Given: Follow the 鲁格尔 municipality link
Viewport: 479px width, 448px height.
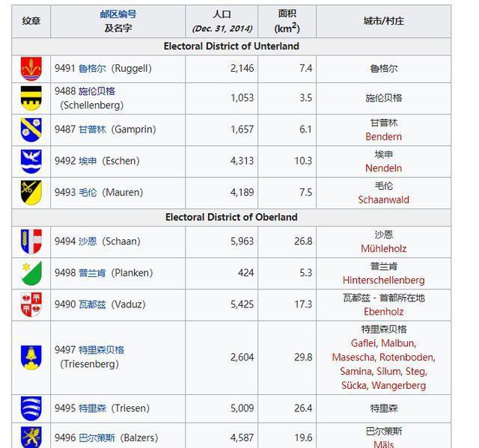Looking at the screenshot, I should coord(92,69).
